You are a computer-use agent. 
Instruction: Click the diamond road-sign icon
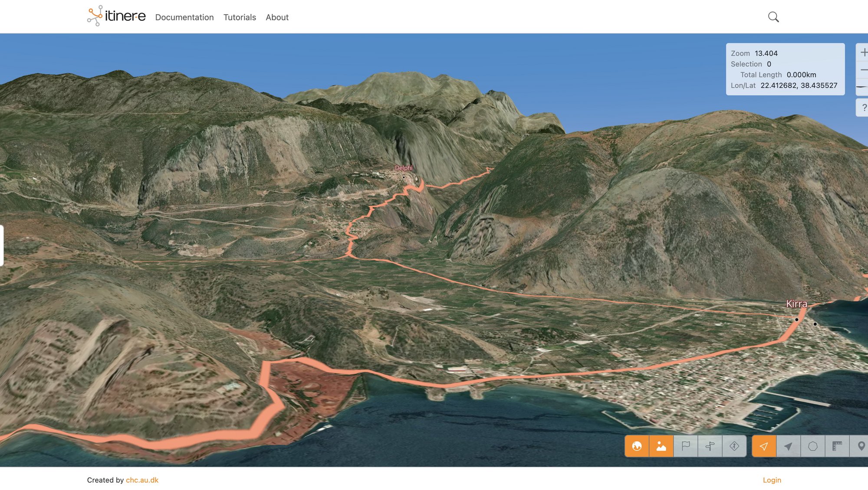tap(734, 446)
